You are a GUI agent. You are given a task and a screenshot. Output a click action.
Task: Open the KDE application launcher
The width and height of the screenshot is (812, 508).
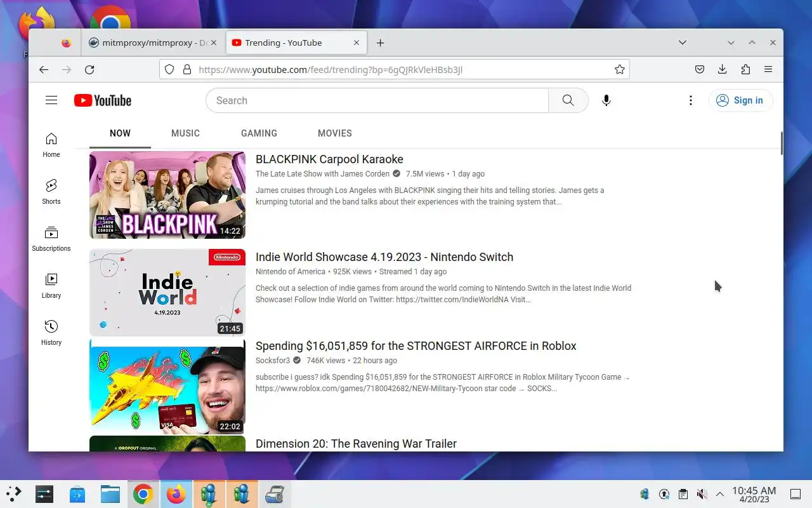[x=14, y=494]
